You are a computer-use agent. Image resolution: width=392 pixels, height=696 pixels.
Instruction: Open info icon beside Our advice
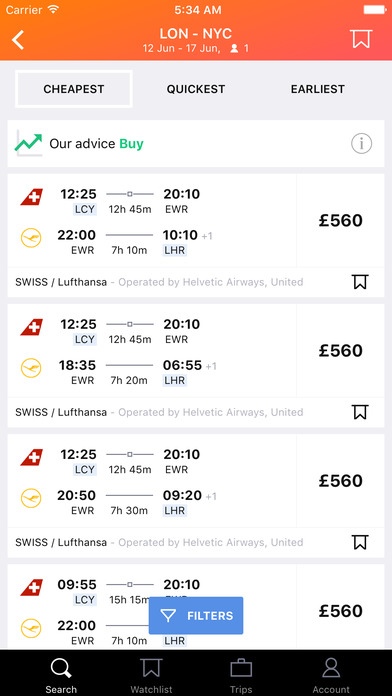pyautogui.click(x=361, y=143)
